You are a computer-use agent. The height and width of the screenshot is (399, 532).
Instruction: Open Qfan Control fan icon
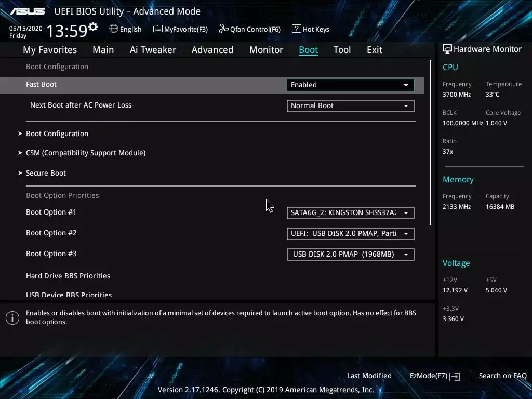point(223,29)
